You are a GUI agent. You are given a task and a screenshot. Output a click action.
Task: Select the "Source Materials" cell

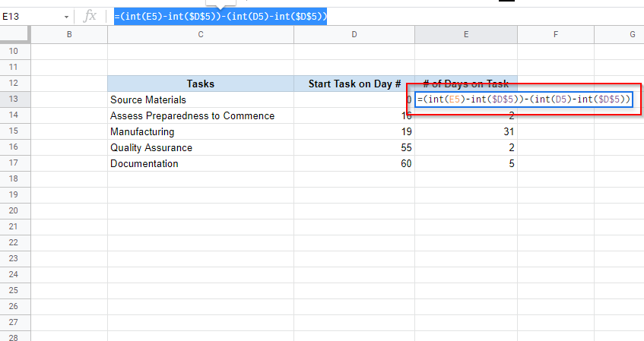click(200, 99)
